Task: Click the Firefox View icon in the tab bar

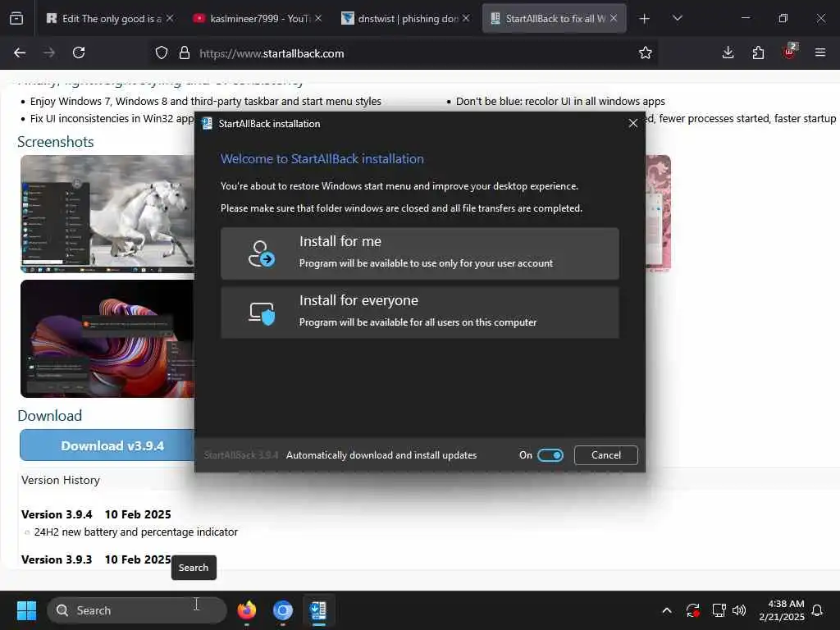Action: [x=16, y=18]
